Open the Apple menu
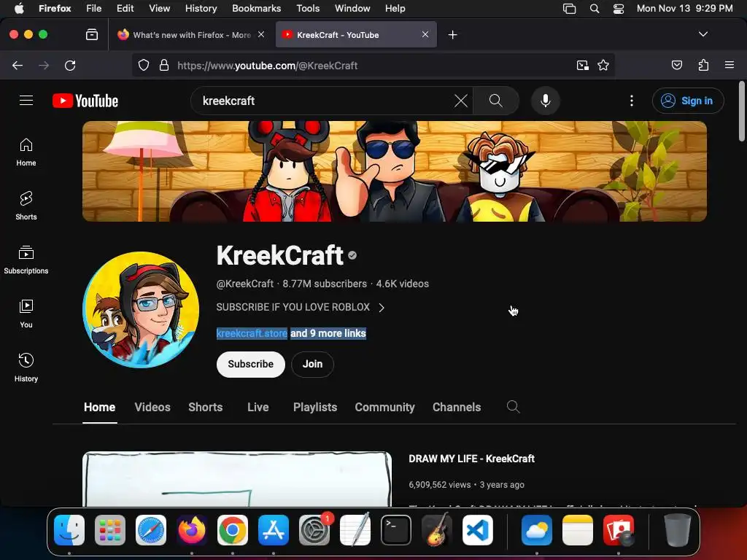This screenshot has height=560, width=747. [19, 8]
